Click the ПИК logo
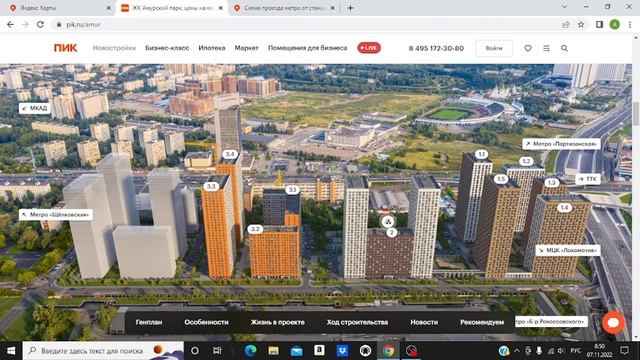 65,48
